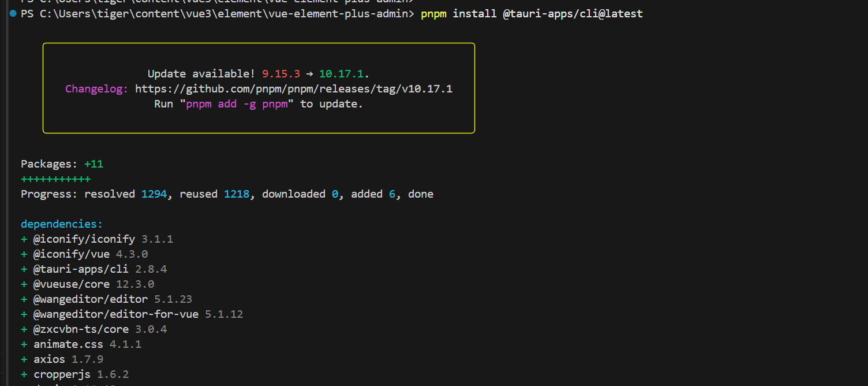Click the @wangeditor/editor-for-vue 5.1.12 line
868x386 pixels.
[x=132, y=314]
